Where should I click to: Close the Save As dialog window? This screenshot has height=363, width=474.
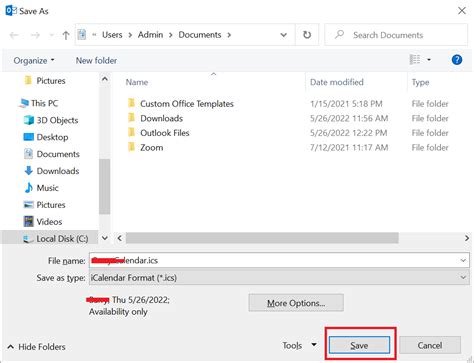click(462, 11)
